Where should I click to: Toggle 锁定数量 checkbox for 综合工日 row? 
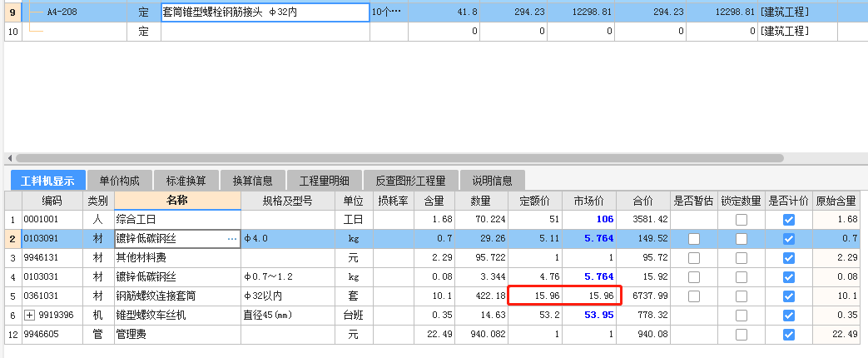(x=742, y=220)
